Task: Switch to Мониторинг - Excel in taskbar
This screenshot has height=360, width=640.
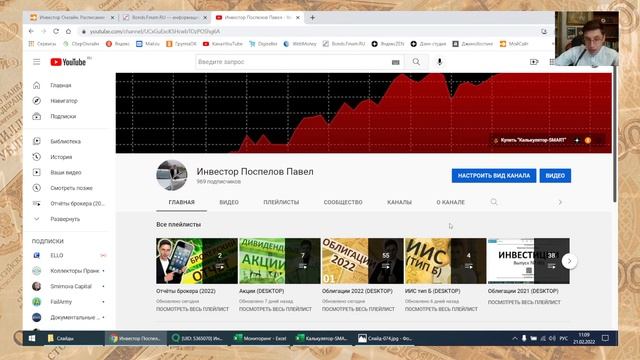Action: coord(260,338)
